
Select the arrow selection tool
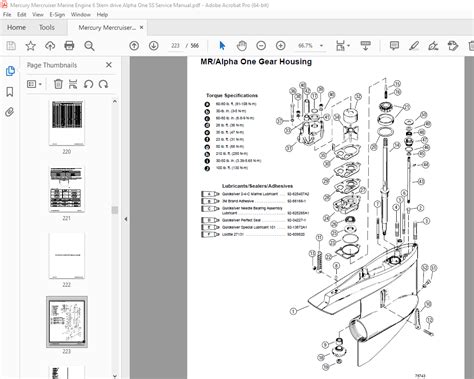(222, 46)
